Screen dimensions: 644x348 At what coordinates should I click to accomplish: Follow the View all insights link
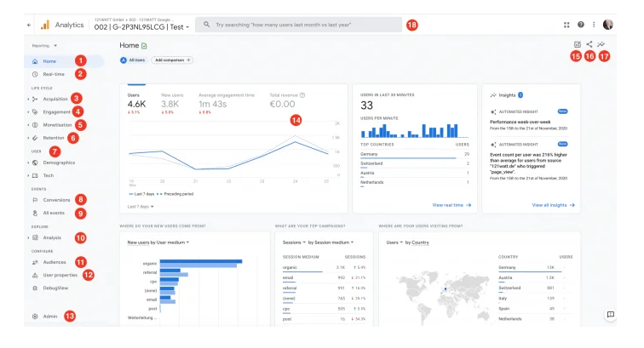tap(554, 205)
